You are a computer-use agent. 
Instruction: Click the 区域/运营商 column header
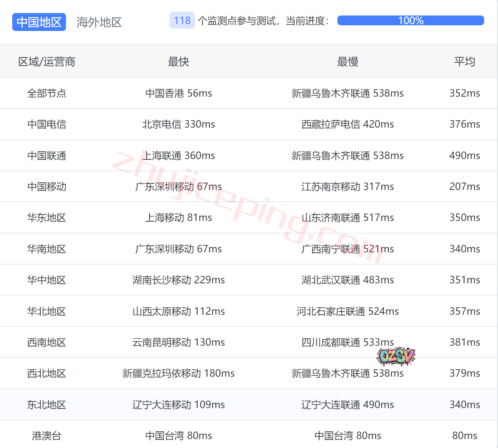(x=46, y=62)
